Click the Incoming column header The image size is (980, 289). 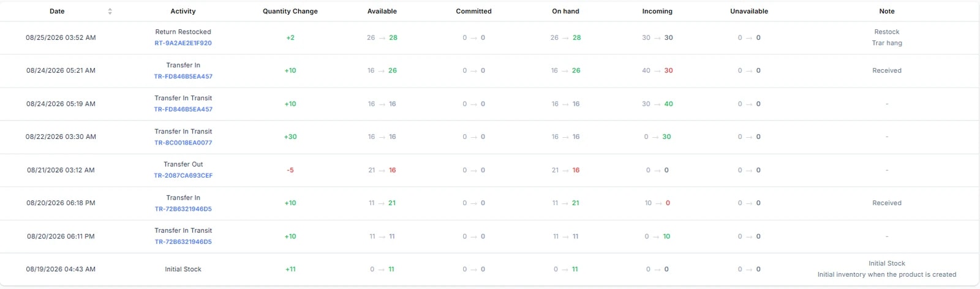point(657,11)
